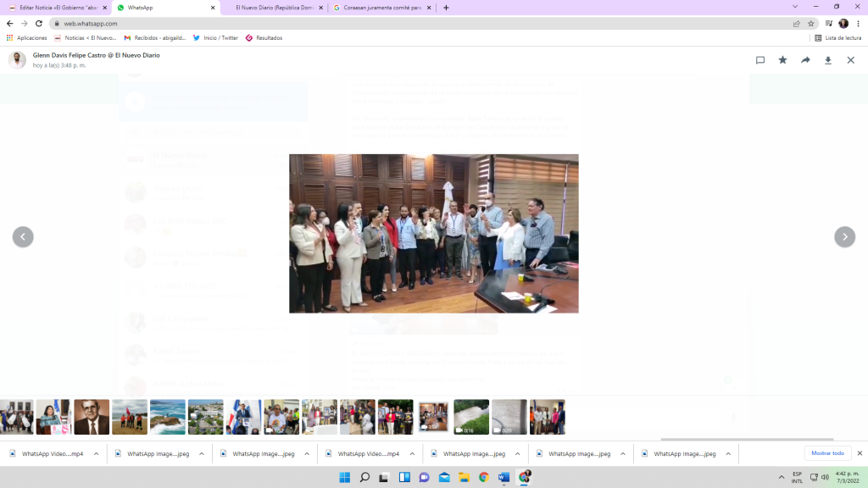Image resolution: width=868 pixels, height=488 pixels.
Task: Expand options for first WhatsApp Video download
Action: coord(96,453)
